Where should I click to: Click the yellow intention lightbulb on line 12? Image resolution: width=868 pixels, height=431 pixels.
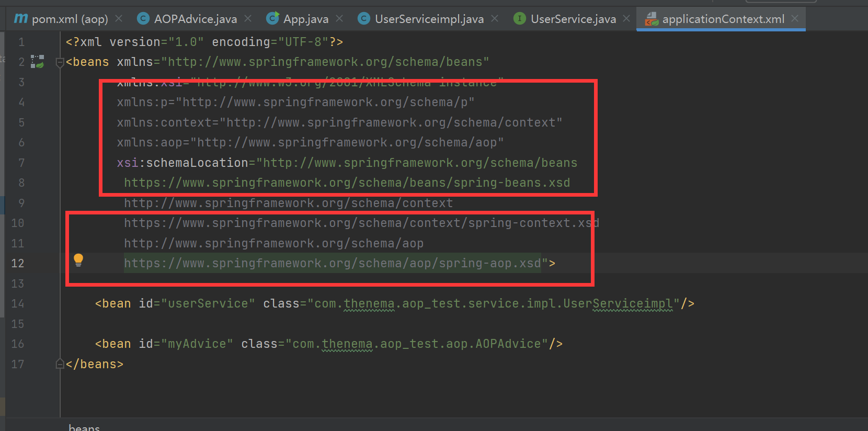(x=78, y=260)
